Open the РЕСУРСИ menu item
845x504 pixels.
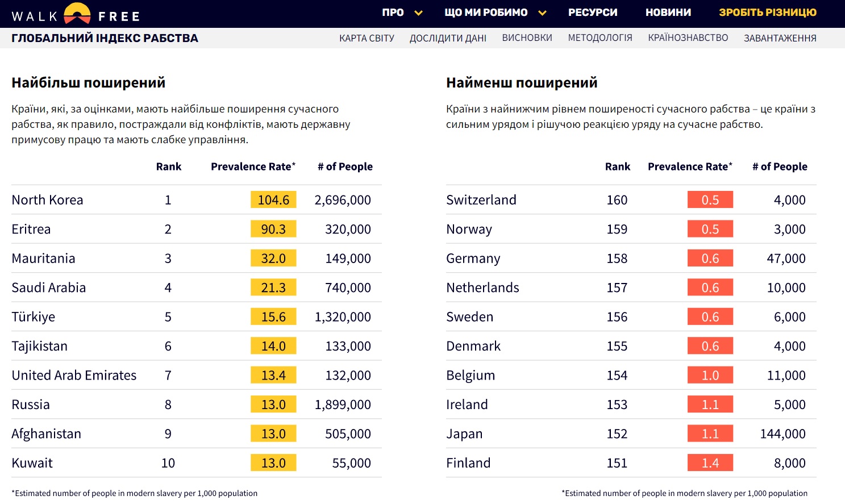point(593,13)
